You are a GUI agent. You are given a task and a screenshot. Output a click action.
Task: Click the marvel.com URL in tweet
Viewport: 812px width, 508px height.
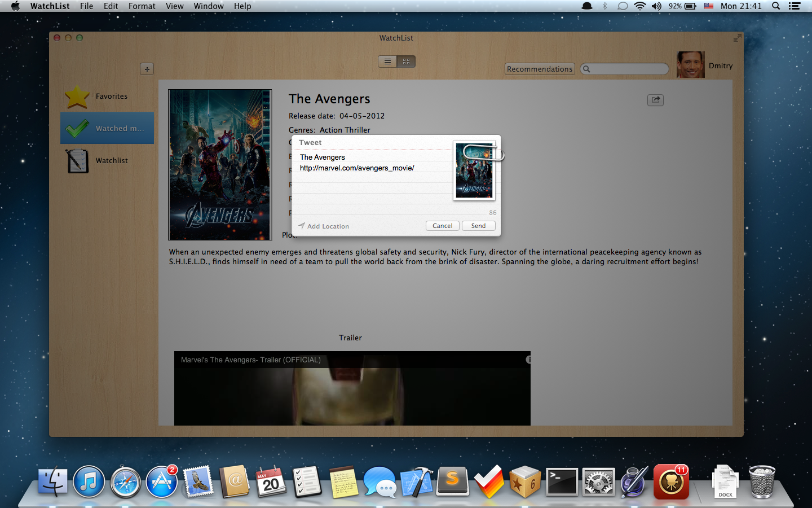coord(357,168)
